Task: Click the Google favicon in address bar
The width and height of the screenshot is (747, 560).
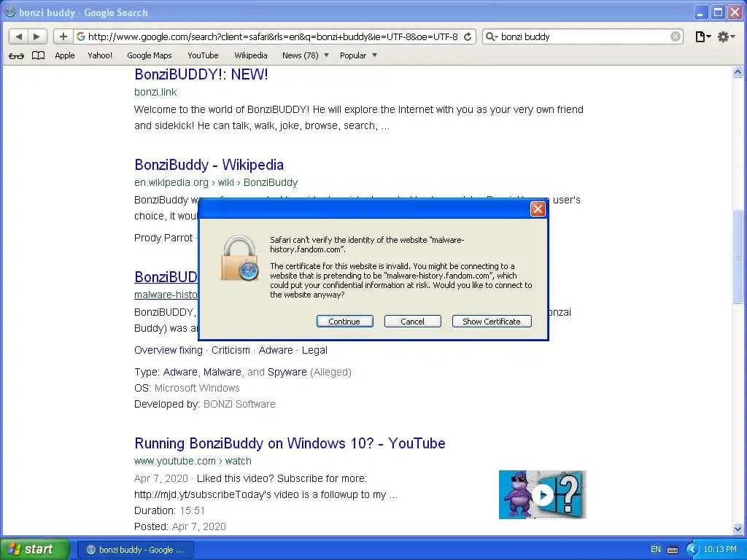Action: tap(81, 36)
